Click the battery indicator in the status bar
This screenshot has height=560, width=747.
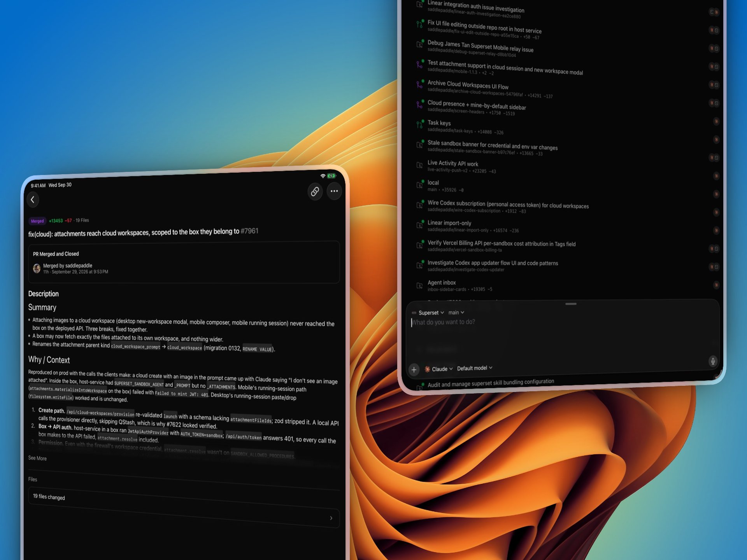pyautogui.click(x=331, y=176)
